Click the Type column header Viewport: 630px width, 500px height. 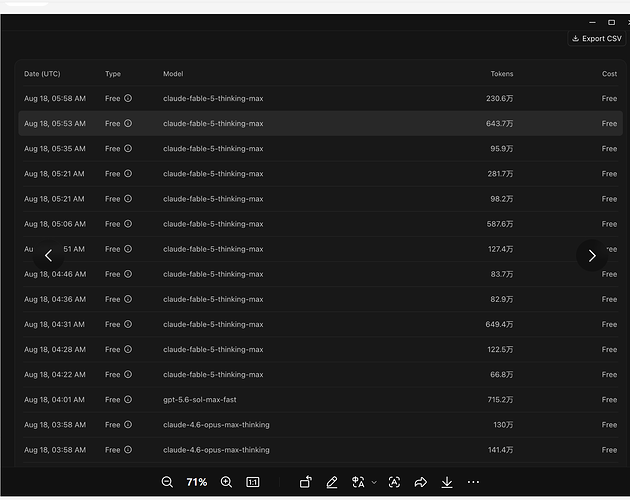113,74
